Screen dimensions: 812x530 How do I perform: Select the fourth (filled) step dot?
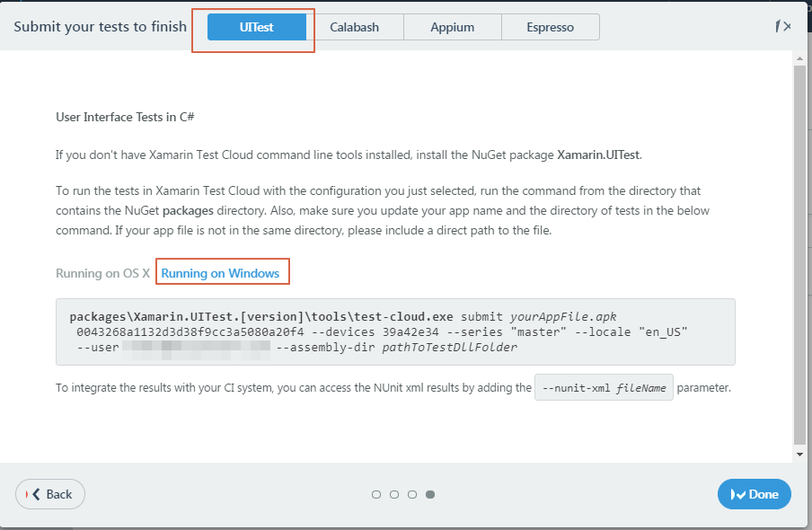pos(430,495)
